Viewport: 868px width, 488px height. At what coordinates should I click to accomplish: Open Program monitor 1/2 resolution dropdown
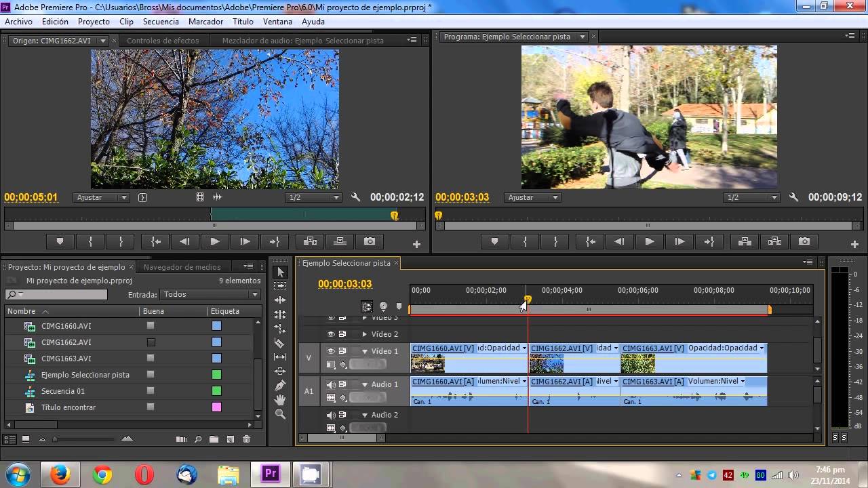coord(751,197)
